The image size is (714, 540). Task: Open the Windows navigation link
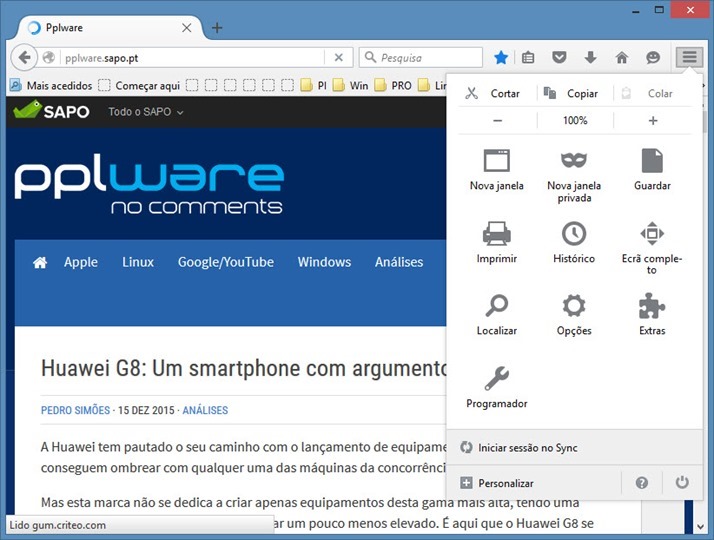pos(324,262)
